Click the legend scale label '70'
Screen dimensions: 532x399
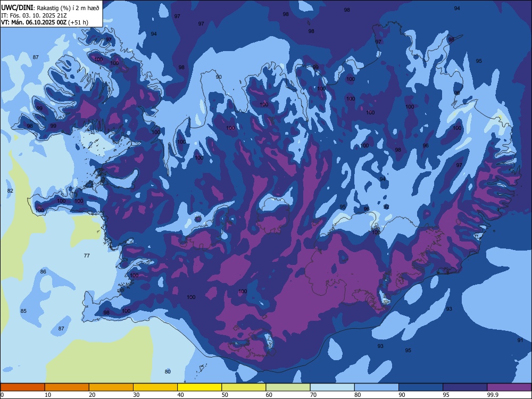313,395
